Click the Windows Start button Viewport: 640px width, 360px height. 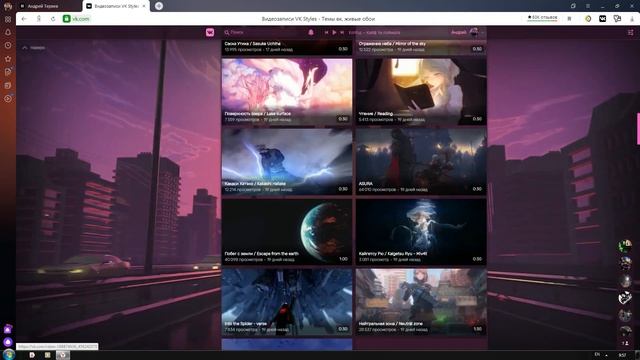coord(9,354)
